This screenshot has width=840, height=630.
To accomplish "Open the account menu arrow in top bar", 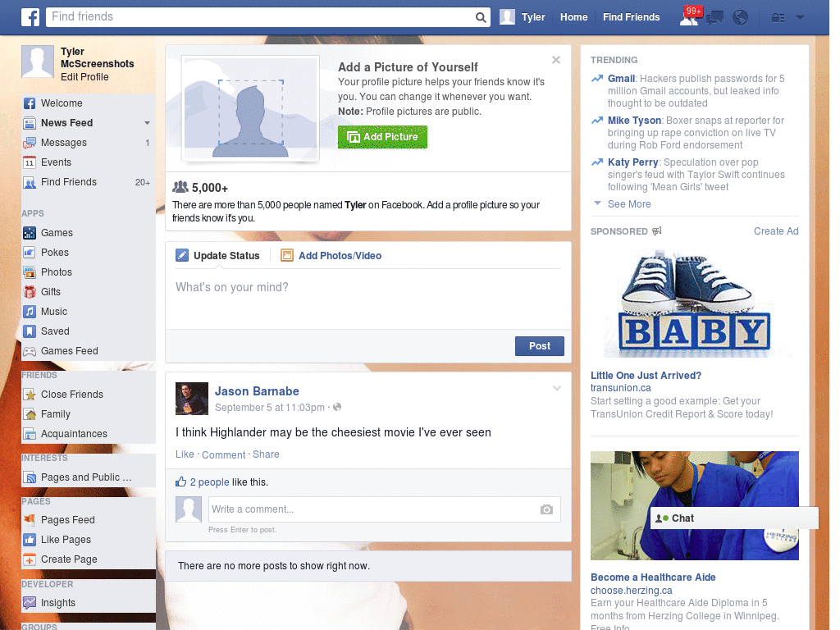I will tap(801, 17).
